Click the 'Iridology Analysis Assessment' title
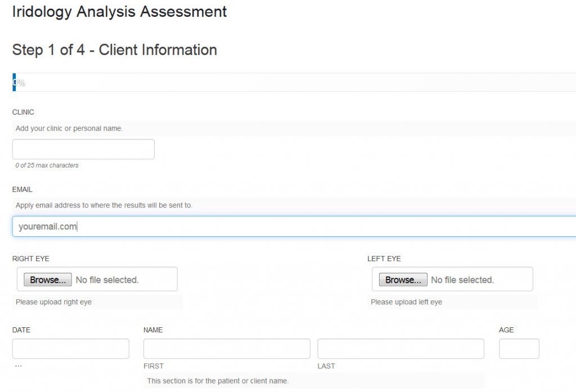576x392 pixels. tap(119, 12)
